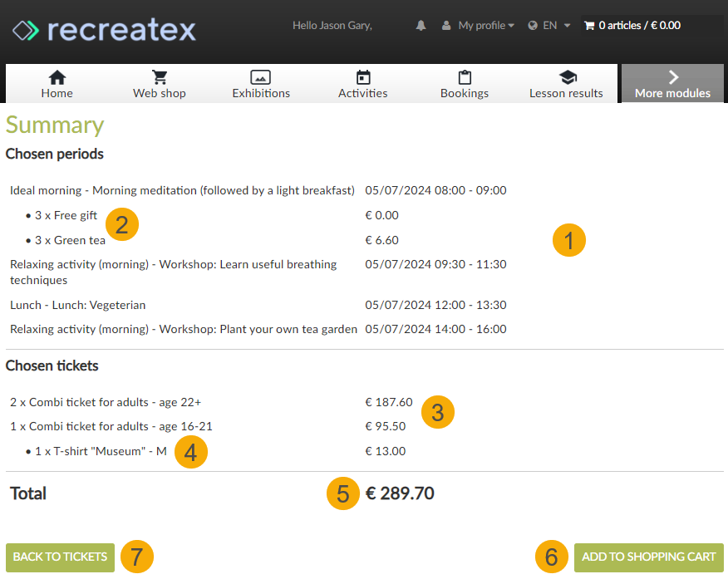The image size is (728, 579).
Task: Click the More modules chevron arrow
Action: point(671,75)
